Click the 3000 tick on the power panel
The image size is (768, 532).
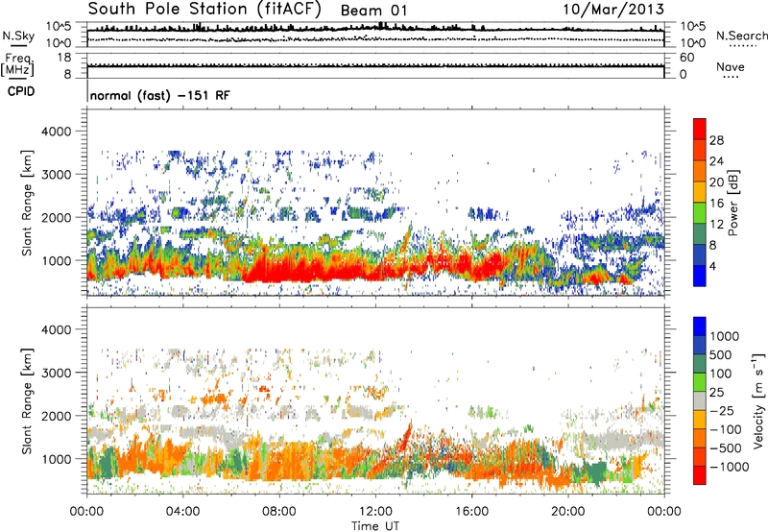click(x=56, y=175)
